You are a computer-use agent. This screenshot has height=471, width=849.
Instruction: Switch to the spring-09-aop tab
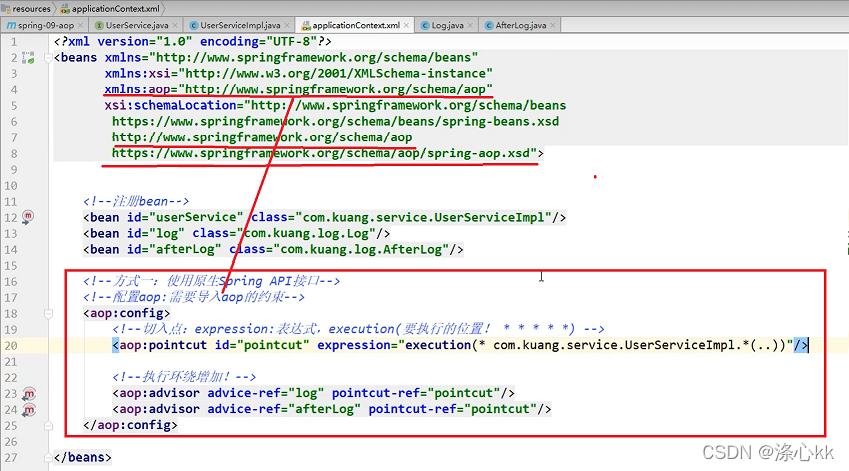click(x=45, y=25)
